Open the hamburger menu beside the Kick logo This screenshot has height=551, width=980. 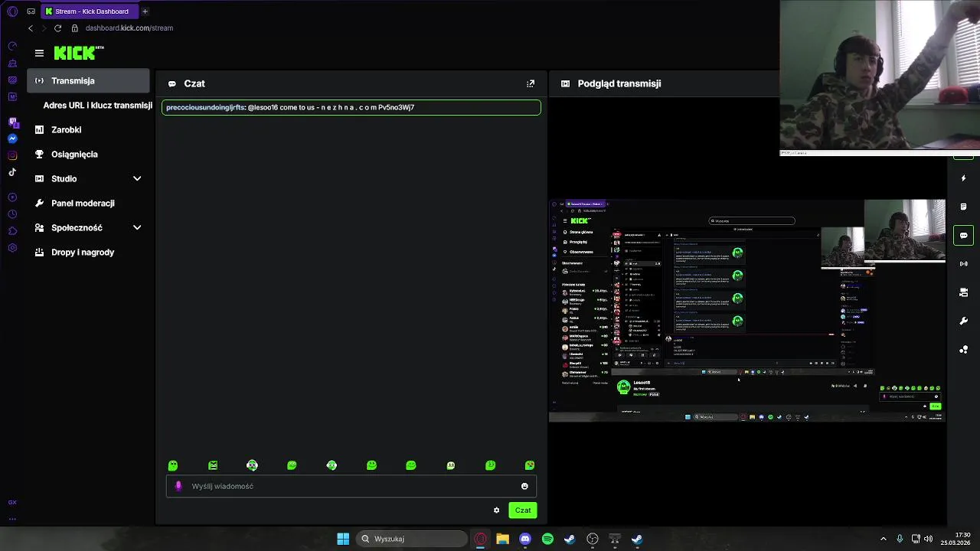coord(39,53)
